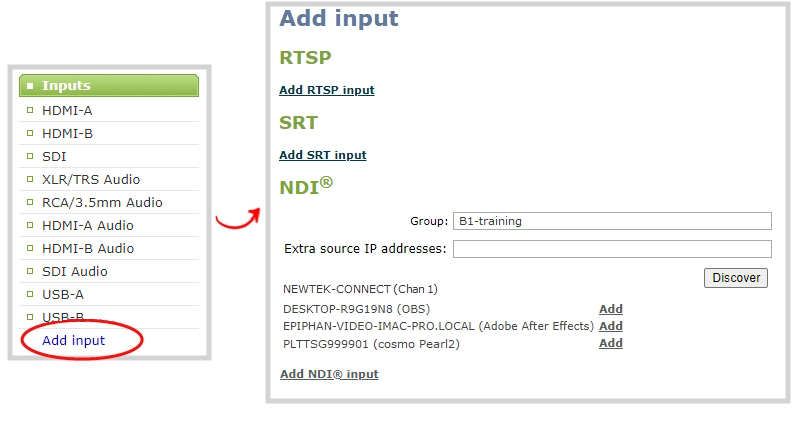This screenshot has width=792, height=446.
Task: Open HDMI-A Audio input
Action: (87, 225)
